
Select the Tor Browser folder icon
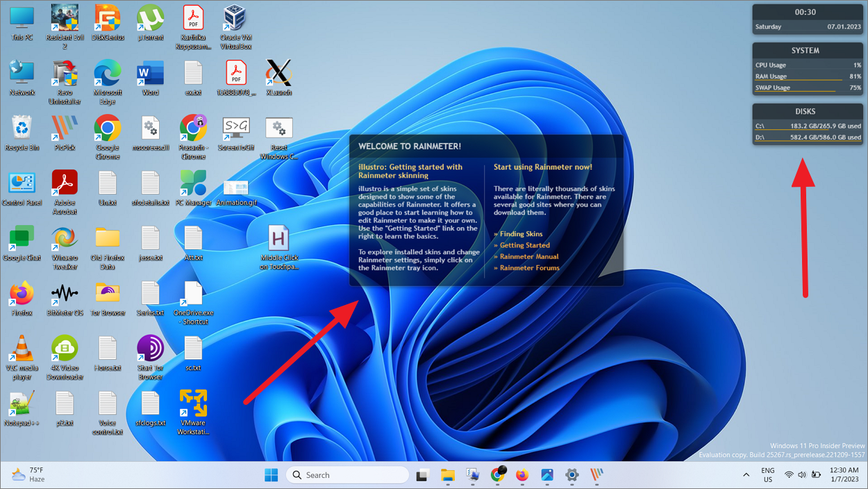108,299
